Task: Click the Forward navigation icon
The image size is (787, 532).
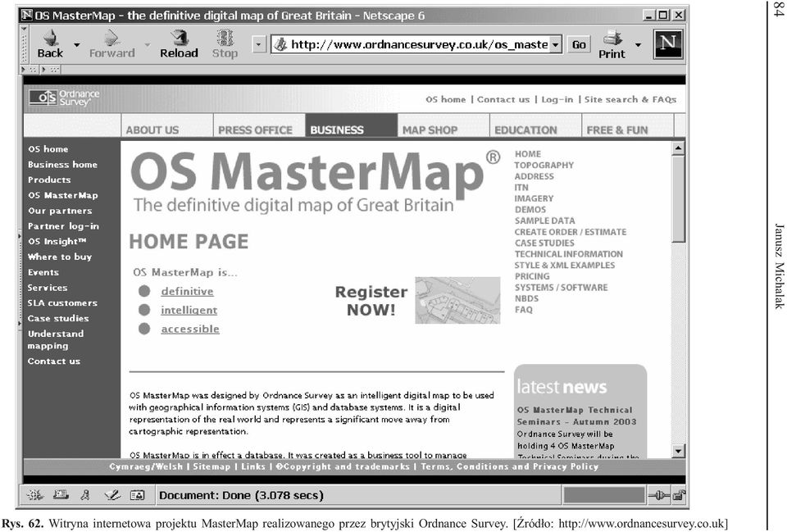Action: 111,38
